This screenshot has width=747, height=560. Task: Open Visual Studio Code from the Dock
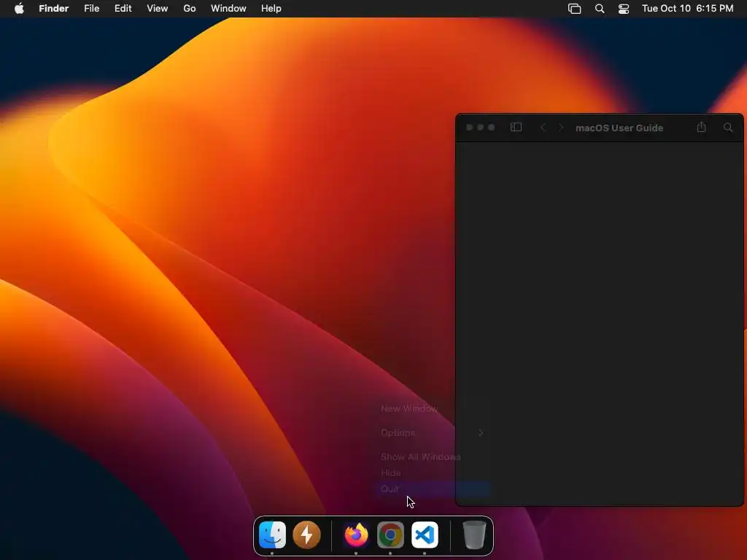(425, 534)
